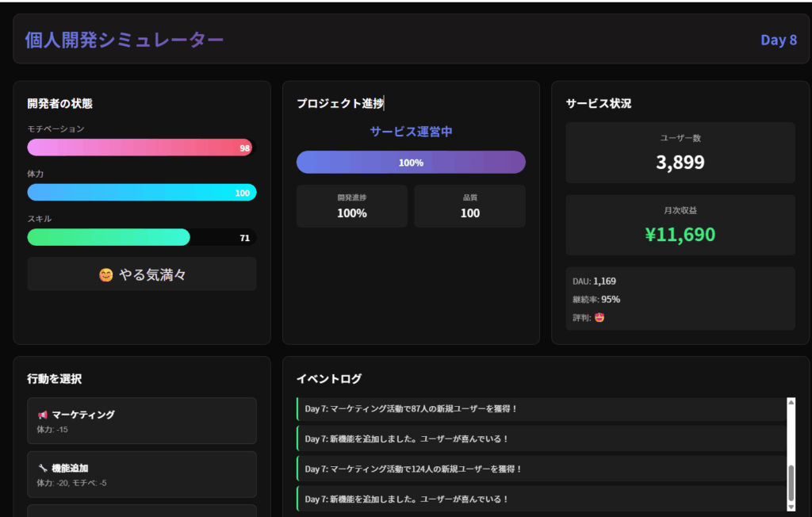This screenshot has height=517, width=812.
Task: Click the megaphone icon on マーケティング
Action: point(42,415)
